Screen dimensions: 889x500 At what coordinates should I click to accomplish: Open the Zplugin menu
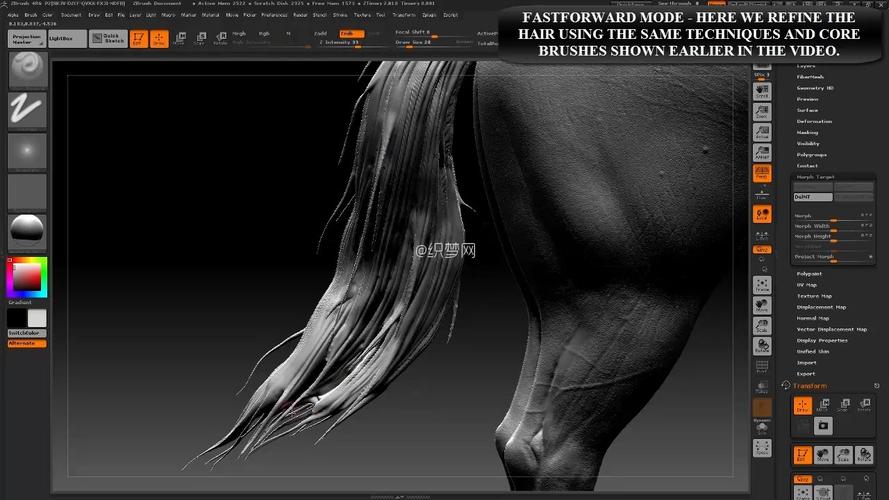429,15
